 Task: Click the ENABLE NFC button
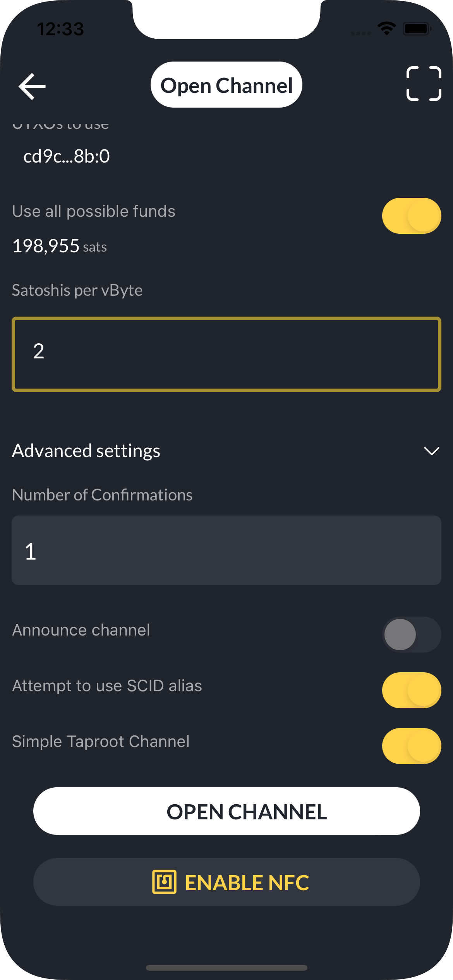pyautogui.click(x=226, y=882)
